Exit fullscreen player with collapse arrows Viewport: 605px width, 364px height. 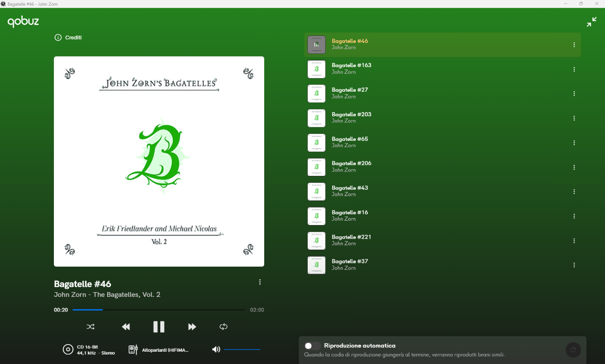coord(591,22)
